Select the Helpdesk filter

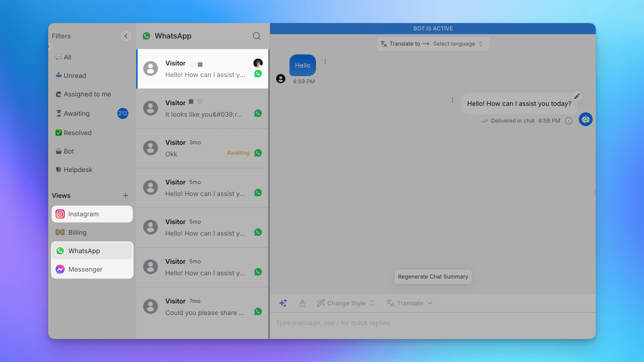point(92,170)
